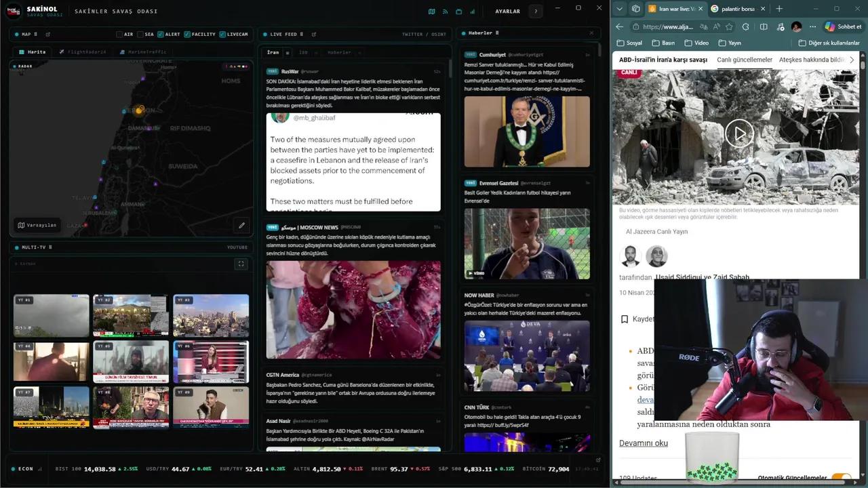
Task: Switch to the MarineTraffic tab
Action: click(x=142, y=52)
